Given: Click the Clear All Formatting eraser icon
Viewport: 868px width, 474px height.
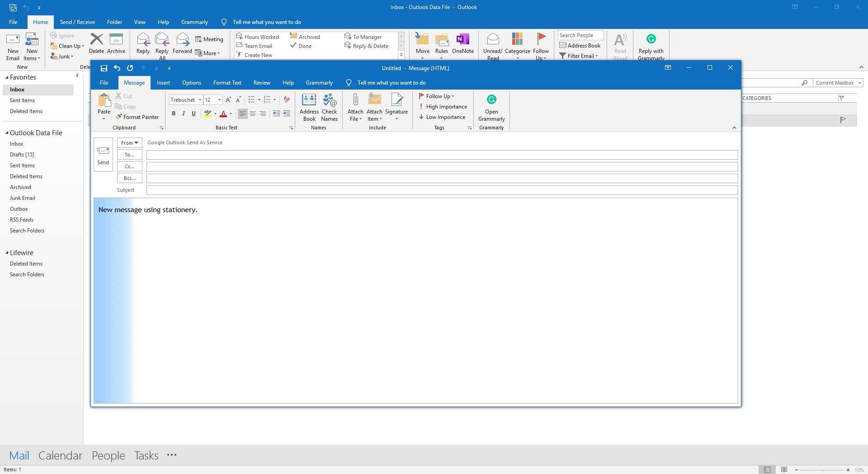Looking at the screenshot, I should click(x=287, y=100).
